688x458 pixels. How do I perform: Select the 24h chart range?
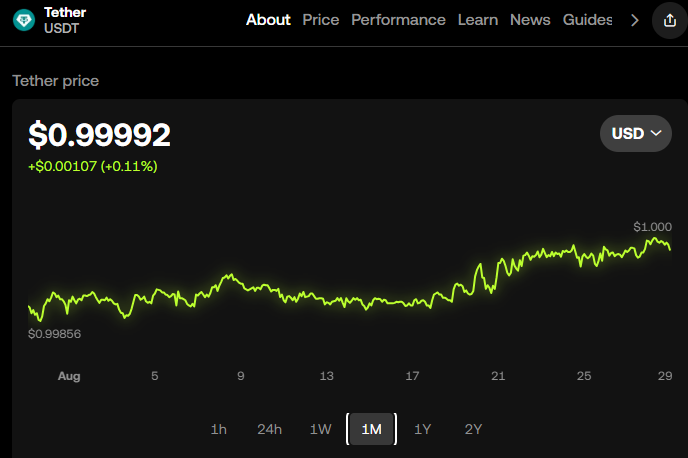269,429
